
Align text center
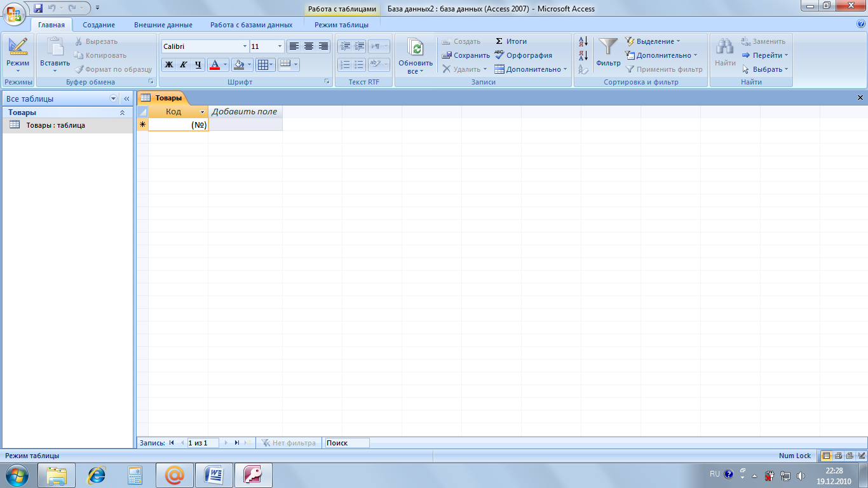coord(309,46)
